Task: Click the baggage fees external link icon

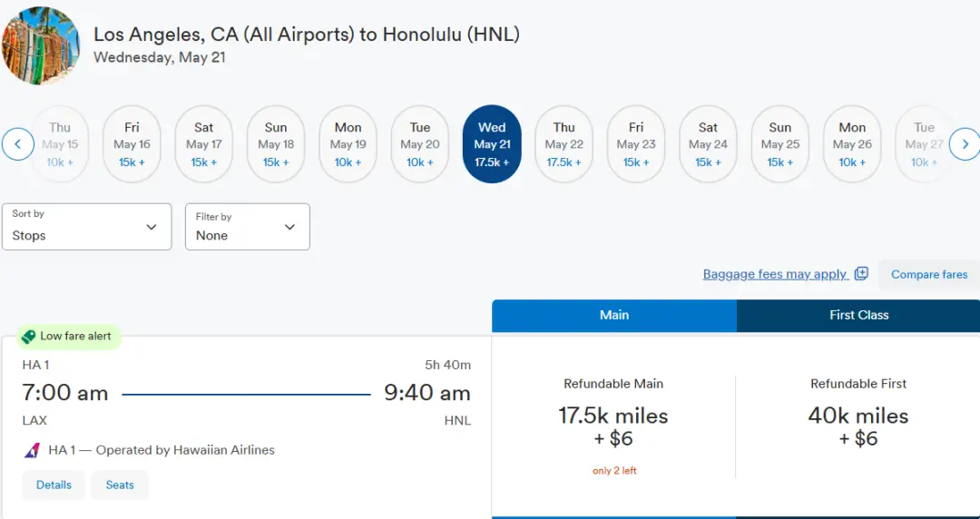Action: [x=861, y=274]
